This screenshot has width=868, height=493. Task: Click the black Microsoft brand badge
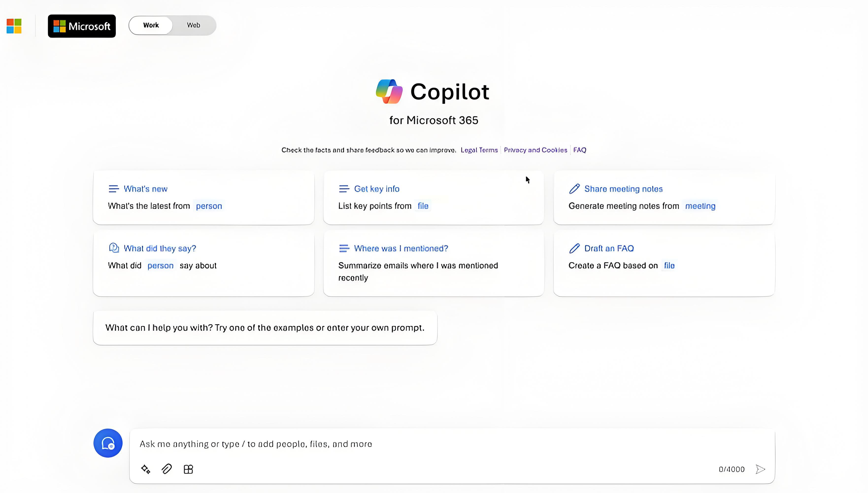coord(82,26)
